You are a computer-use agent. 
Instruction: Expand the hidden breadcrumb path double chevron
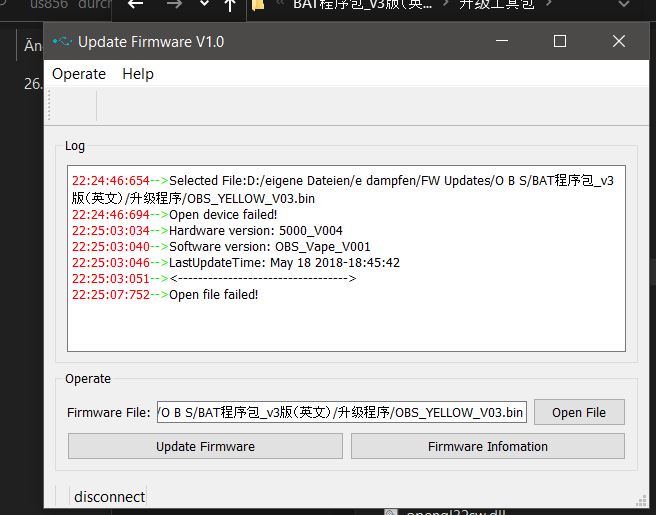pyautogui.click(x=276, y=6)
